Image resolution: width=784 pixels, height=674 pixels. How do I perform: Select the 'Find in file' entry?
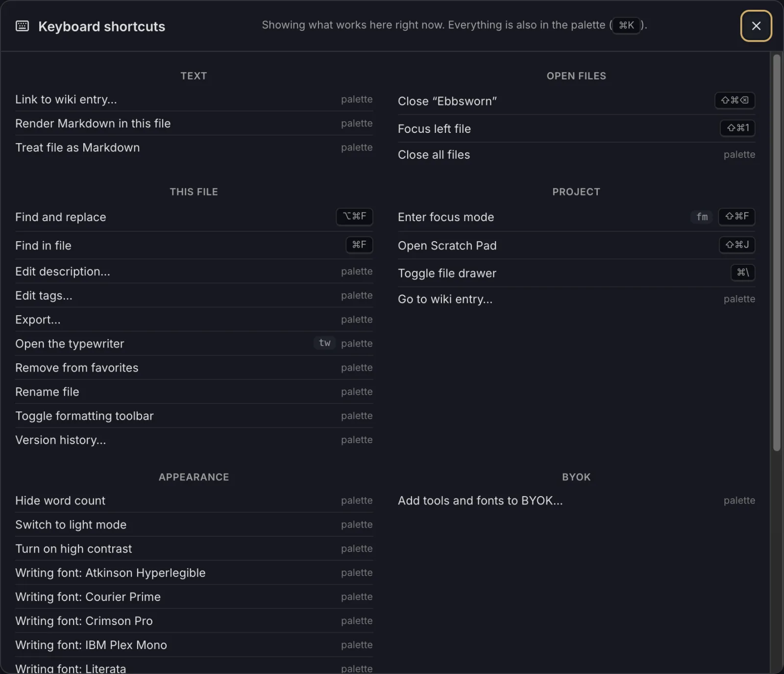[x=194, y=246]
